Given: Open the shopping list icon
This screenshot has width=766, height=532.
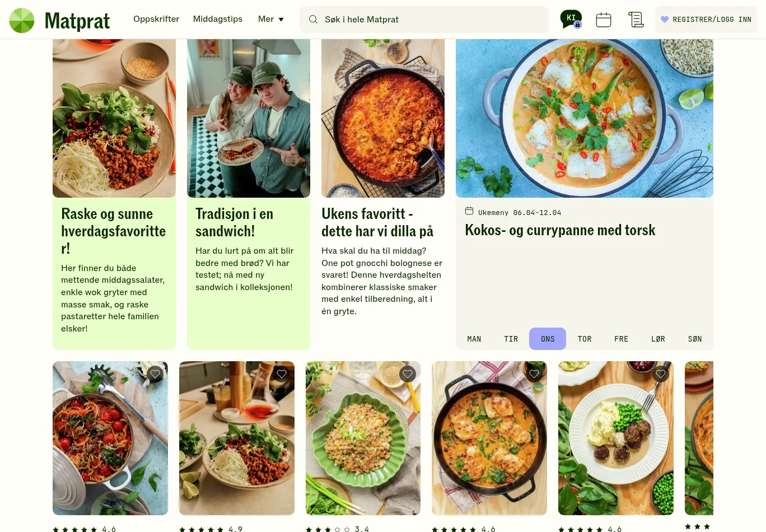Looking at the screenshot, I should (636, 20).
